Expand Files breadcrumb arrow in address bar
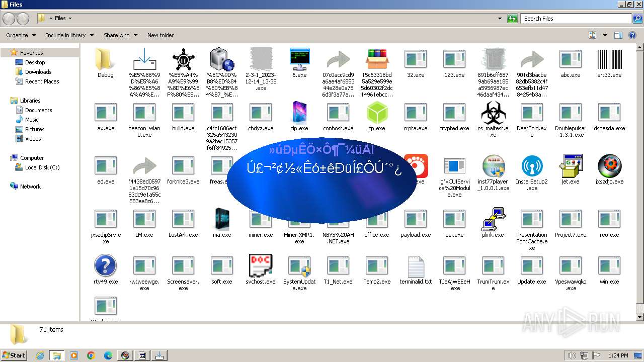The height and width of the screenshot is (362, 644). point(70,18)
